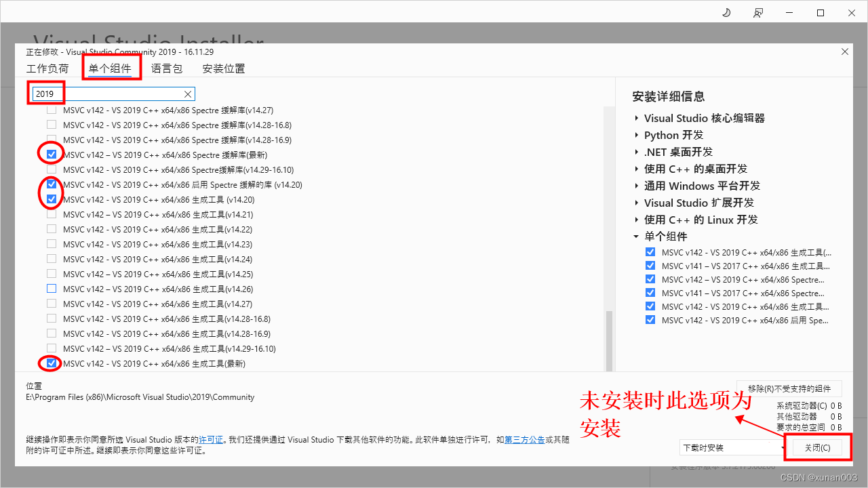The image size is (868, 488).
Task: Uncheck 启用 Spectre 缓解的库 (v14.20) in list
Action: tap(52, 184)
